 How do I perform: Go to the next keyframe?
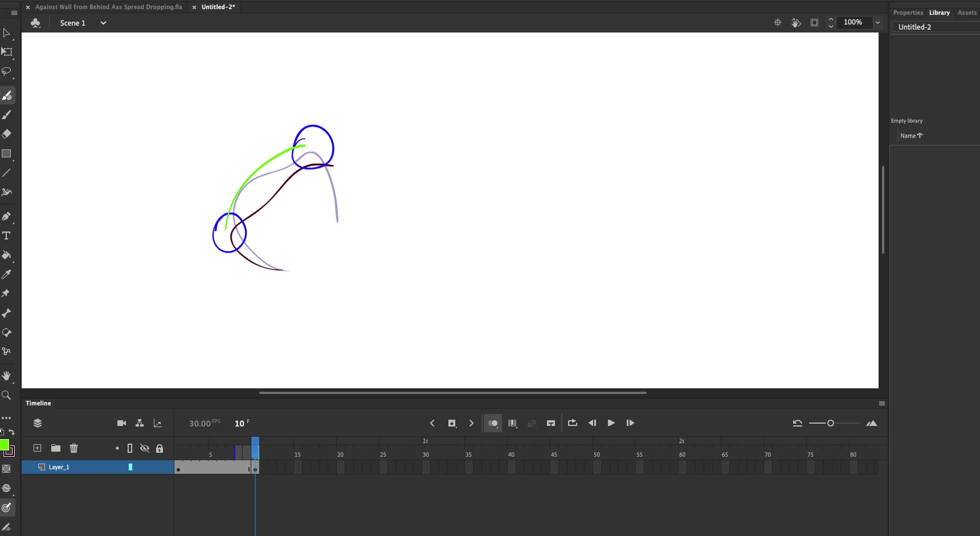[471, 423]
